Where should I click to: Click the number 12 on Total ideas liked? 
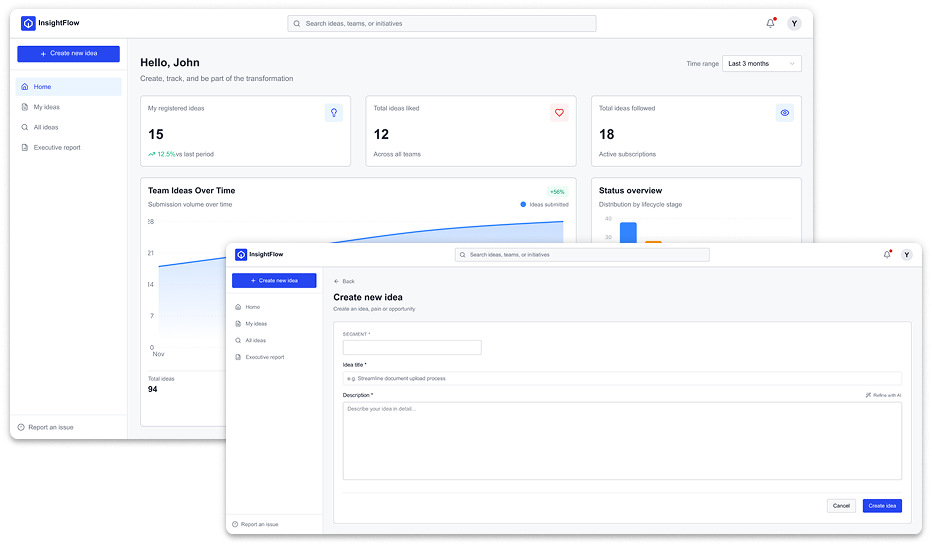(381, 134)
